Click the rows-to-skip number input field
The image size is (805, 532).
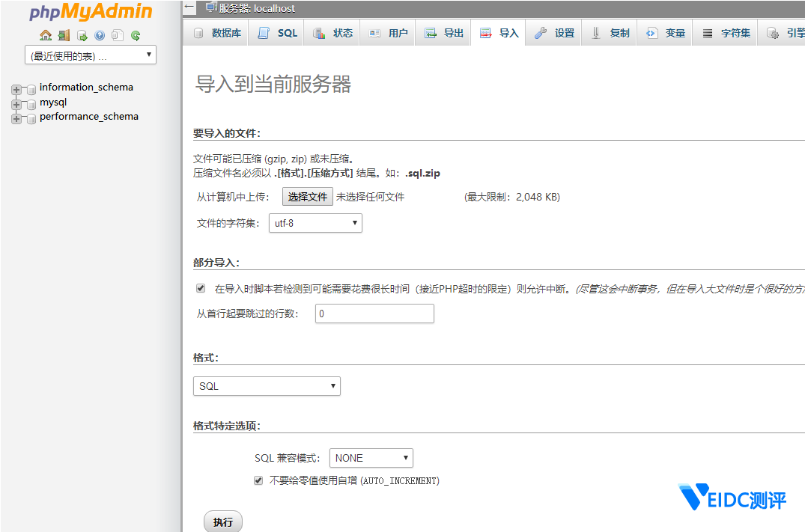[x=374, y=314]
